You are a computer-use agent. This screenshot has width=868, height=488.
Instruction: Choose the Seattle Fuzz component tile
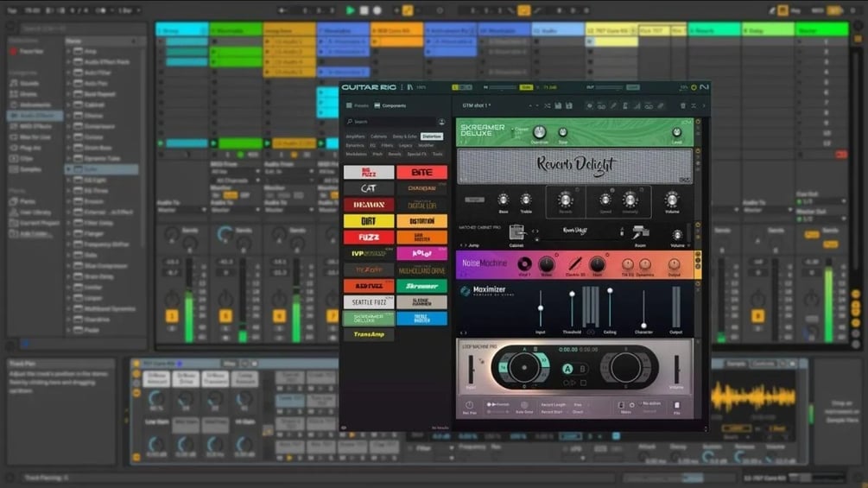(369, 302)
